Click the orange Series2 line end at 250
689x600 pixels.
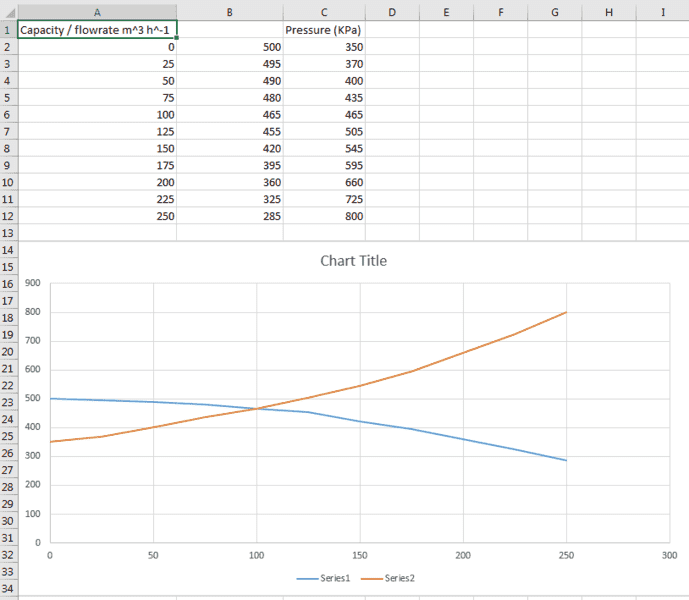click(566, 312)
